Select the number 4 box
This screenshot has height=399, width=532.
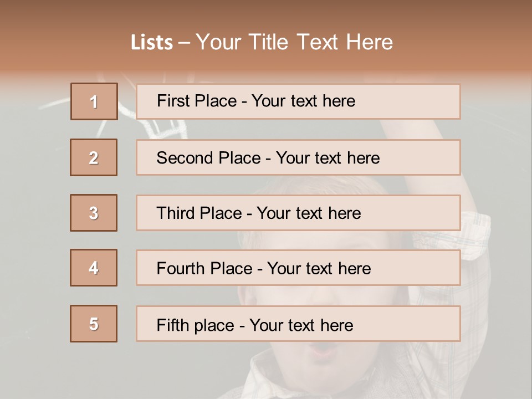coord(94,268)
